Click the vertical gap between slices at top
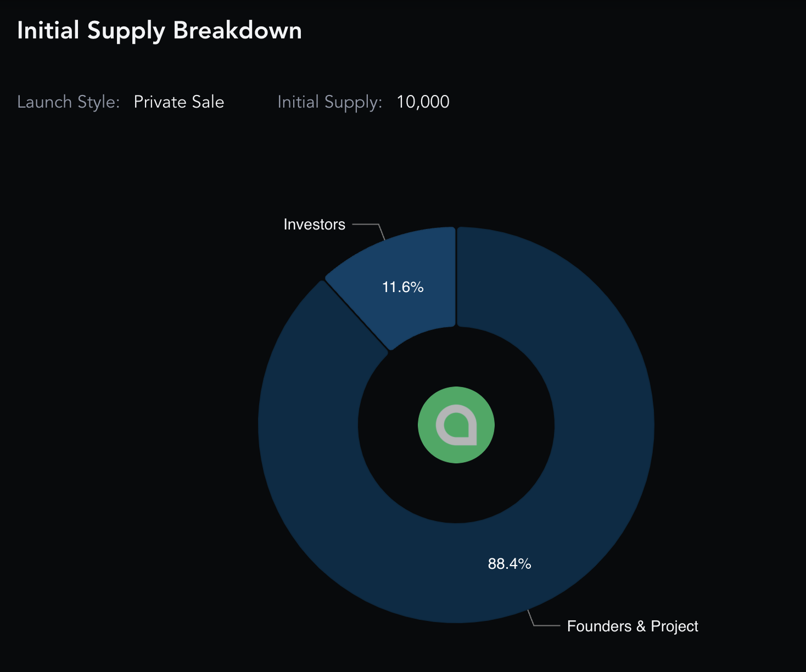Screen dimensions: 806x672 click(456, 277)
